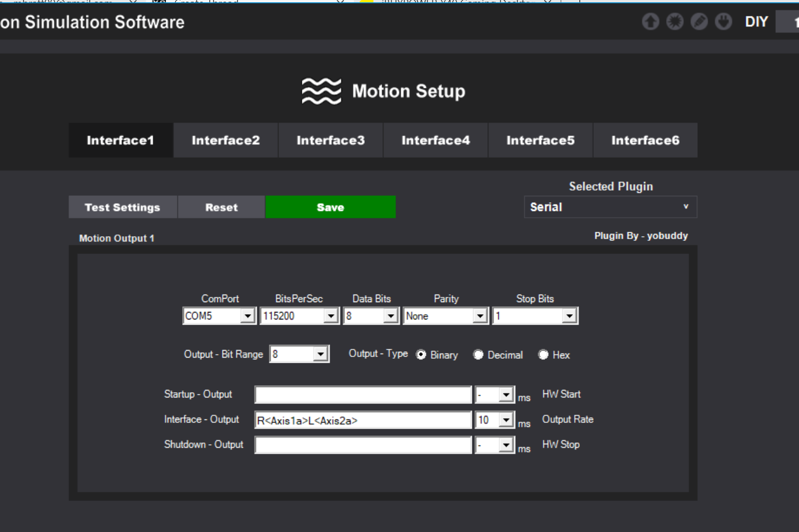
Task: Open the ComPort dropdown
Action: coord(247,316)
